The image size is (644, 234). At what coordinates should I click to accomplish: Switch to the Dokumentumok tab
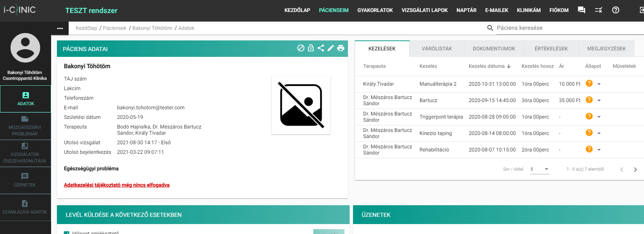[x=494, y=49]
